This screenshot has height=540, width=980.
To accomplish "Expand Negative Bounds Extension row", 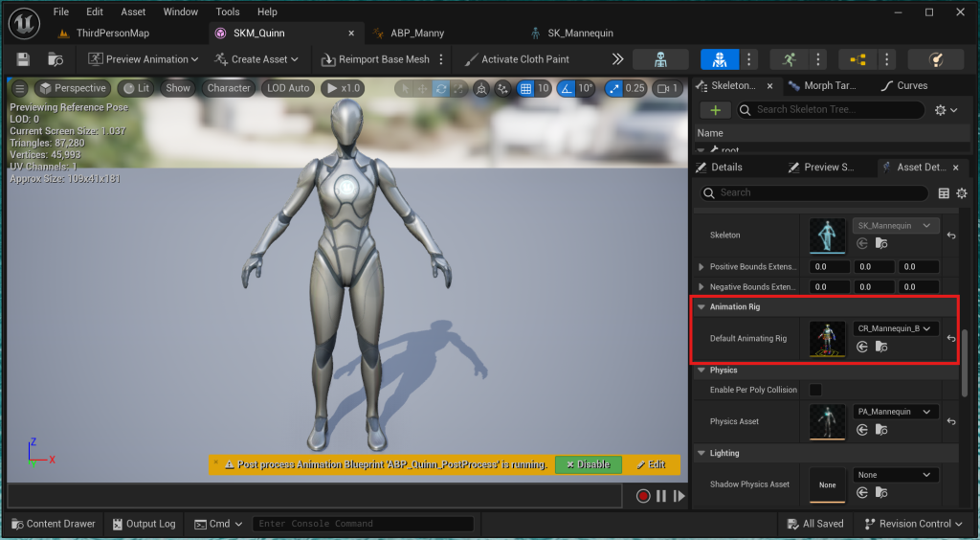I will pyautogui.click(x=702, y=287).
